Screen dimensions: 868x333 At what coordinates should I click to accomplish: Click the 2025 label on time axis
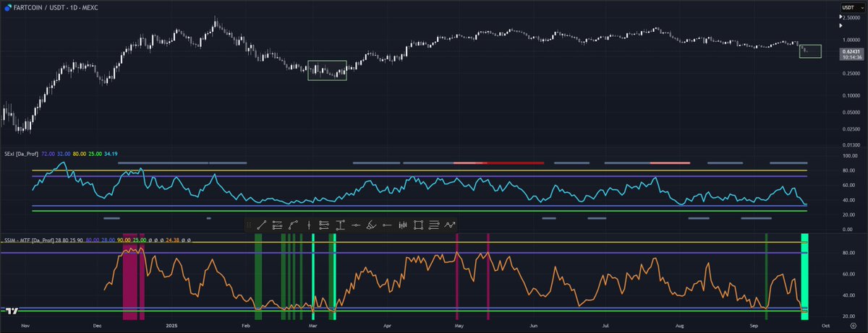171,326
